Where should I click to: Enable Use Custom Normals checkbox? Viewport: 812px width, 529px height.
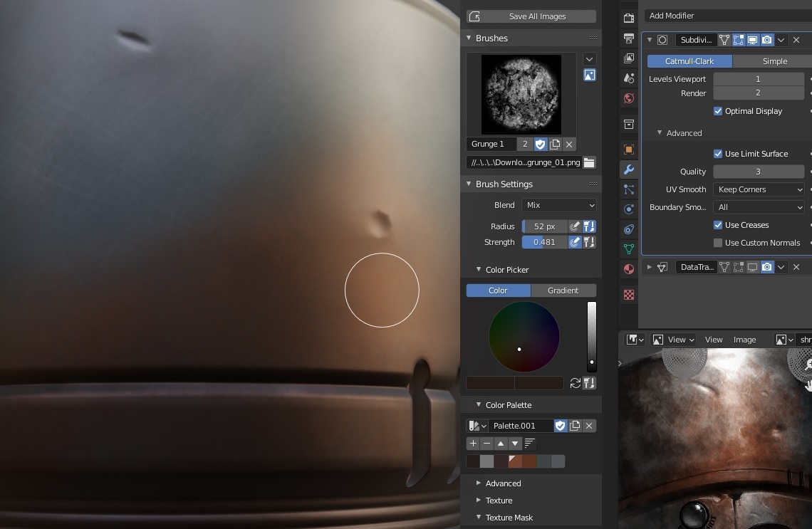718,243
